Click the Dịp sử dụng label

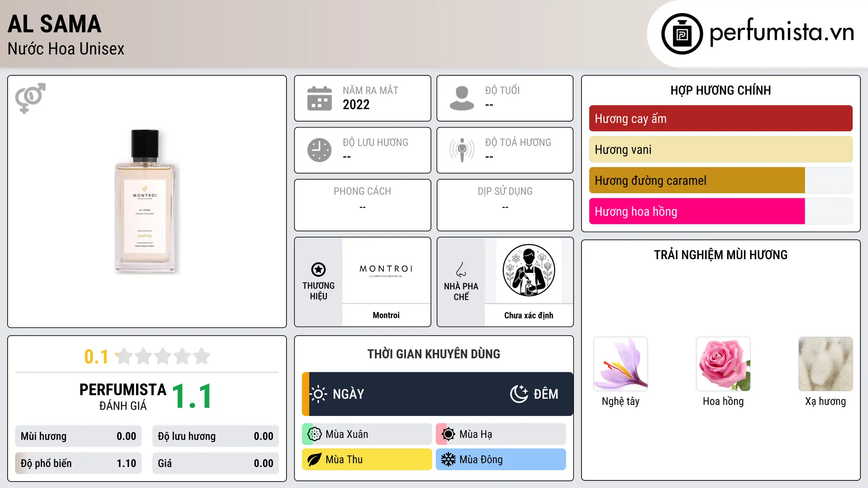[505, 191]
